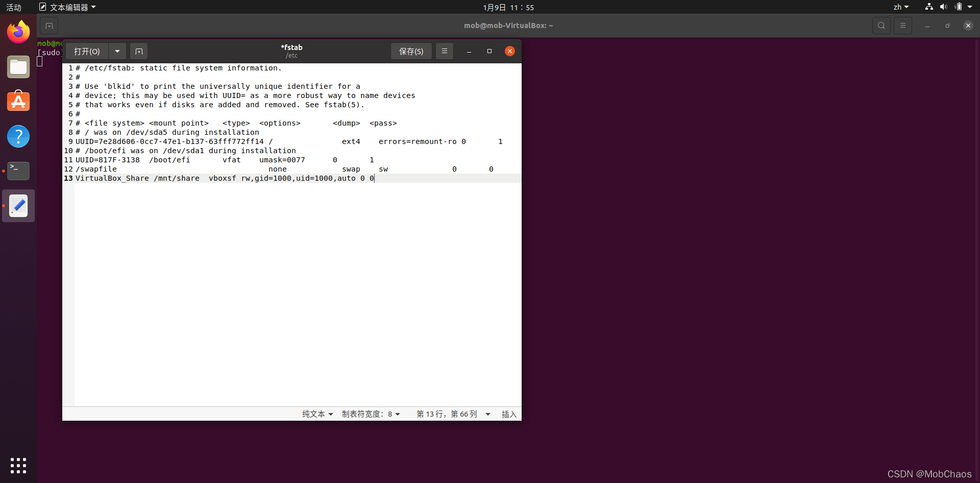Restore the terminal window size
This screenshot has width=980, height=483.
click(x=948, y=26)
